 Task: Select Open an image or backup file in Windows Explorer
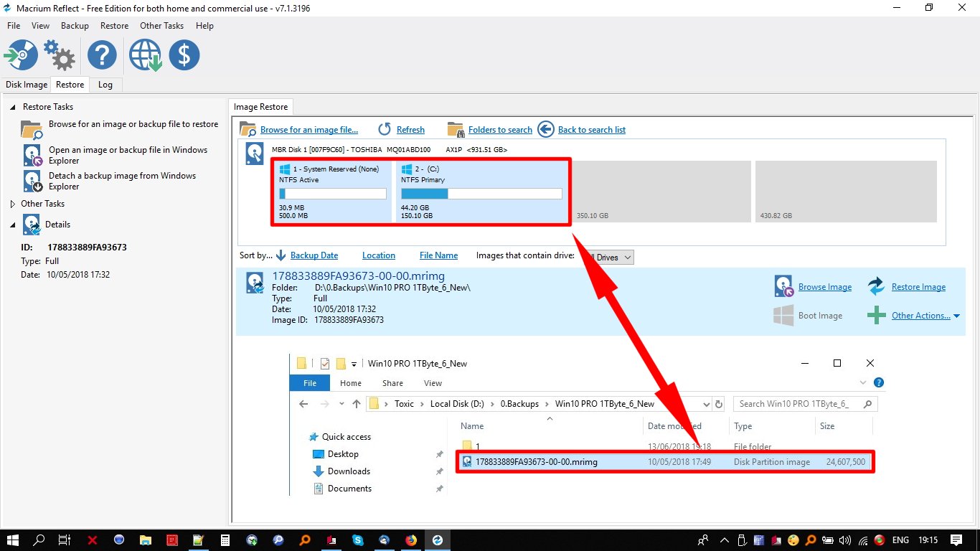128,155
